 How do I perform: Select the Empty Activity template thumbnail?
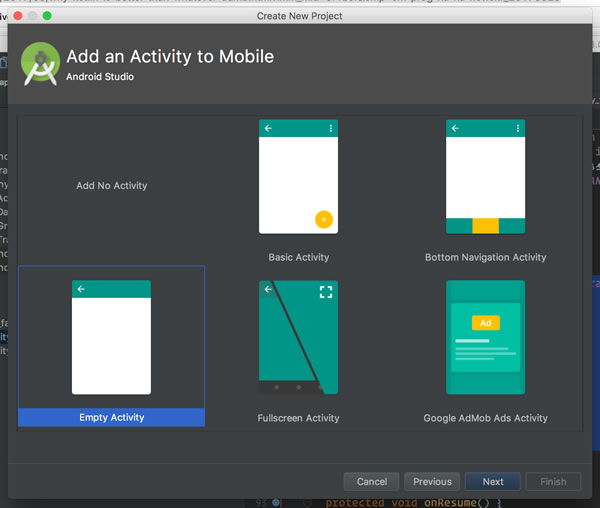[x=111, y=337]
